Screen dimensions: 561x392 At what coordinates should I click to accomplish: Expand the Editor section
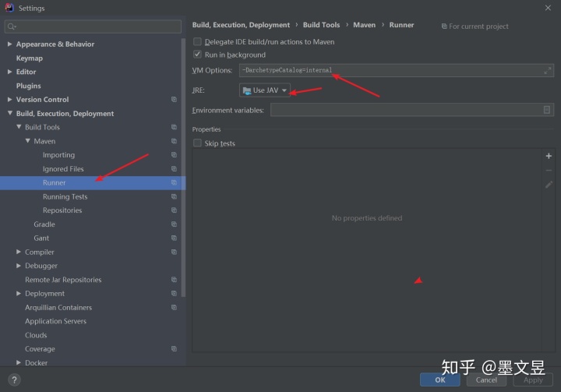tap(9, 72)
